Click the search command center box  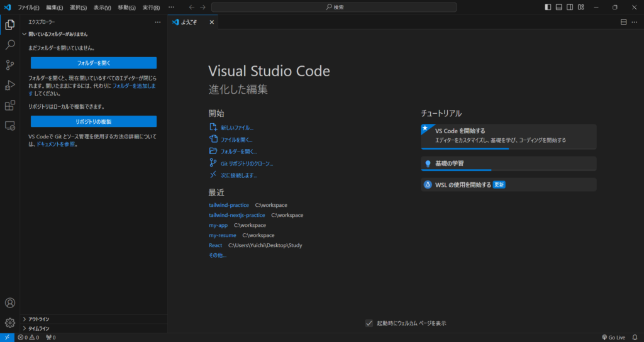pyautogui.click(x=334, y=7)
